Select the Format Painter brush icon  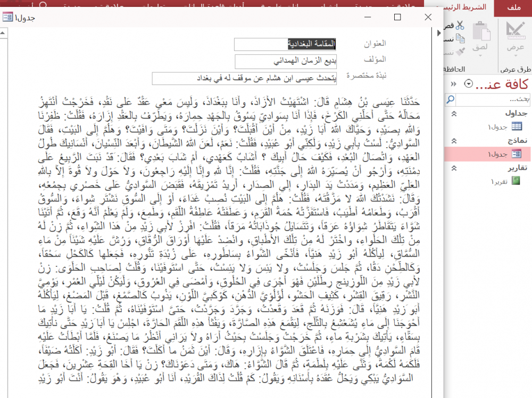click(460, 52)
